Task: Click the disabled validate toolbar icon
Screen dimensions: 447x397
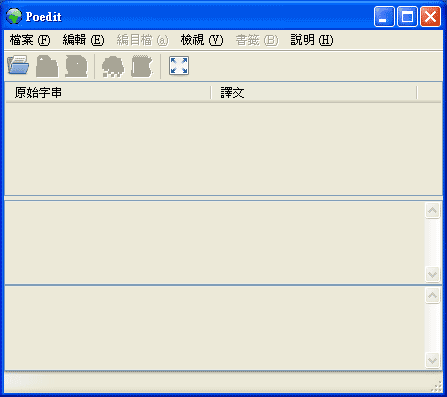Action: coord(76,66)
